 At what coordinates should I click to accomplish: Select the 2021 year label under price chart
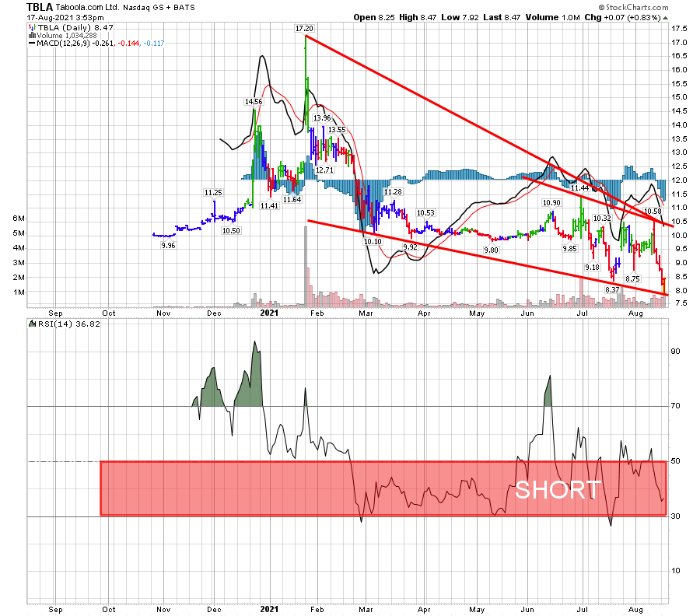coord(269,313)
